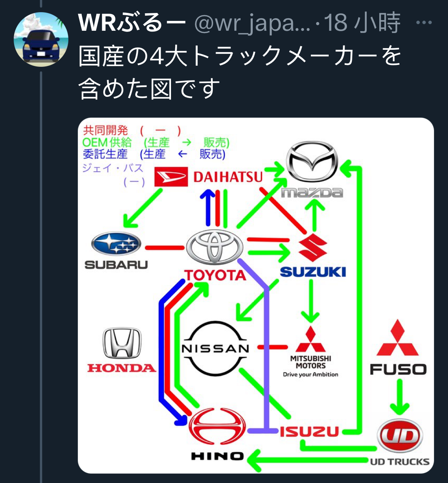The width and height of the screenshot is (448, 483).
Task: Click the ISUZU red wordmark
Action: [x=309, y=432]
